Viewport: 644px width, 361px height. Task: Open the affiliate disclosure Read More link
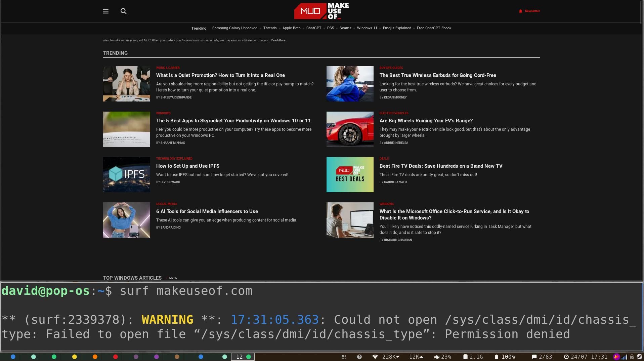(278, 40)
